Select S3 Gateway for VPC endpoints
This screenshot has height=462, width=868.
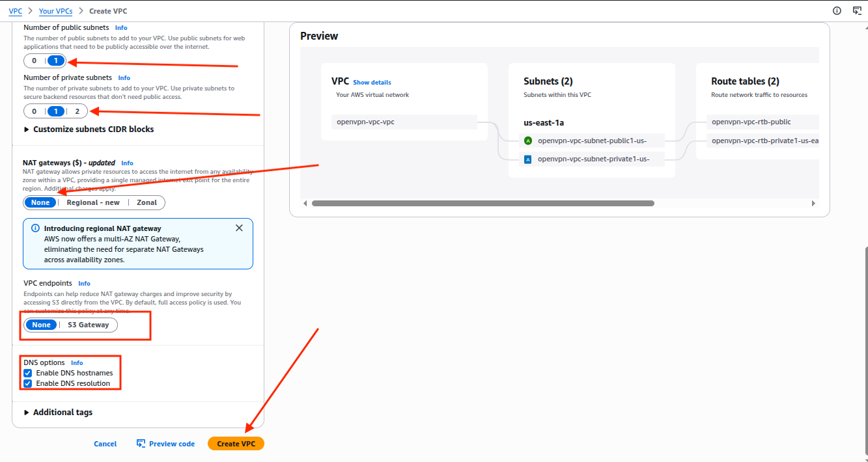(88, 325)
